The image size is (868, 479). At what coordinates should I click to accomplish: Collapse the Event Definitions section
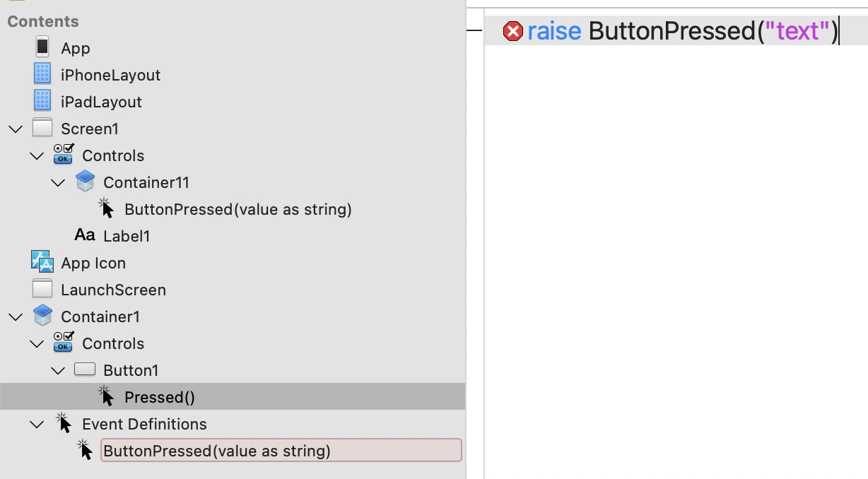37,424
